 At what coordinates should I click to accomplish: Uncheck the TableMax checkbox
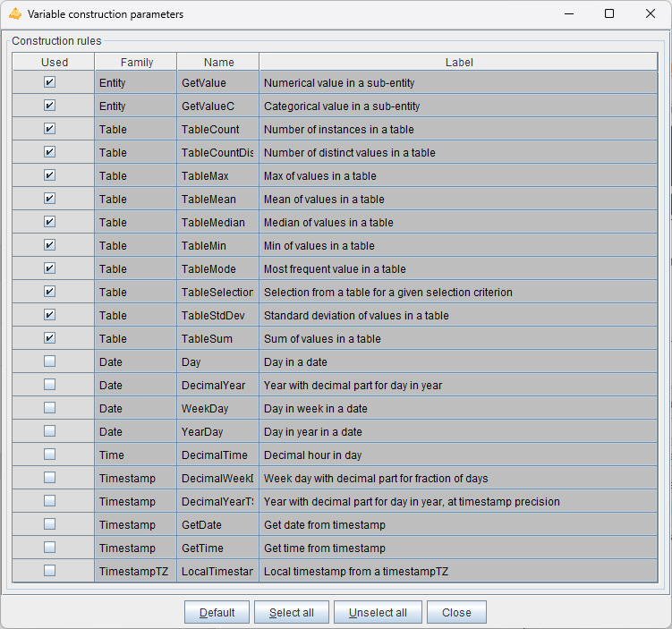pos(50,174)
